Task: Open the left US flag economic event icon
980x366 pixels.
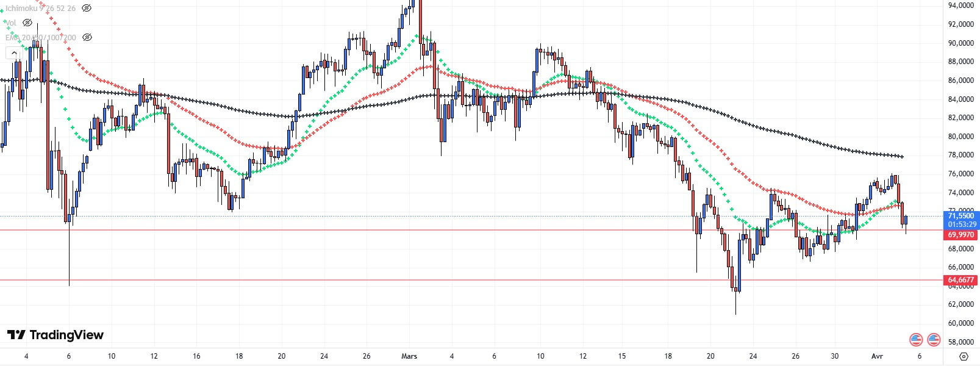Action: (915, 339)
